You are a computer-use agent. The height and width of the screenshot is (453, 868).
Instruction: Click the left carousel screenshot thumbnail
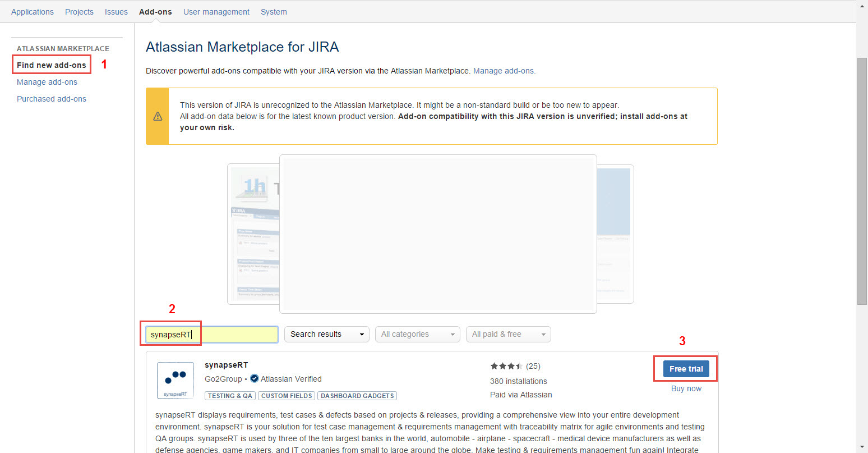coord(253,234)
